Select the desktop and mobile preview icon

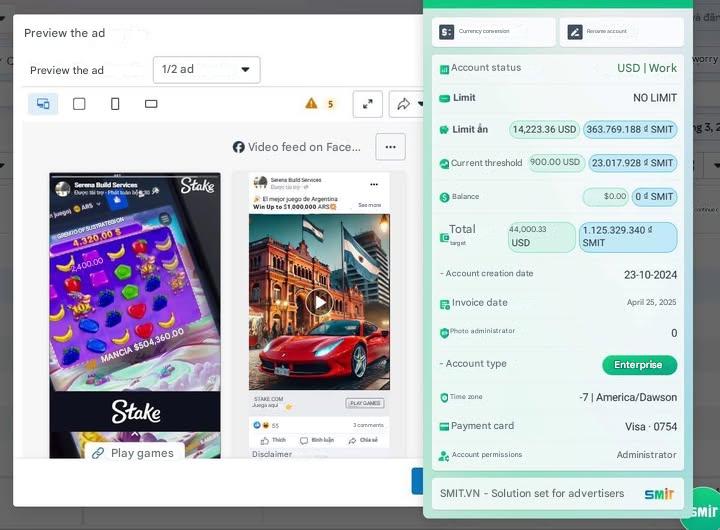[x=43, y=104]
